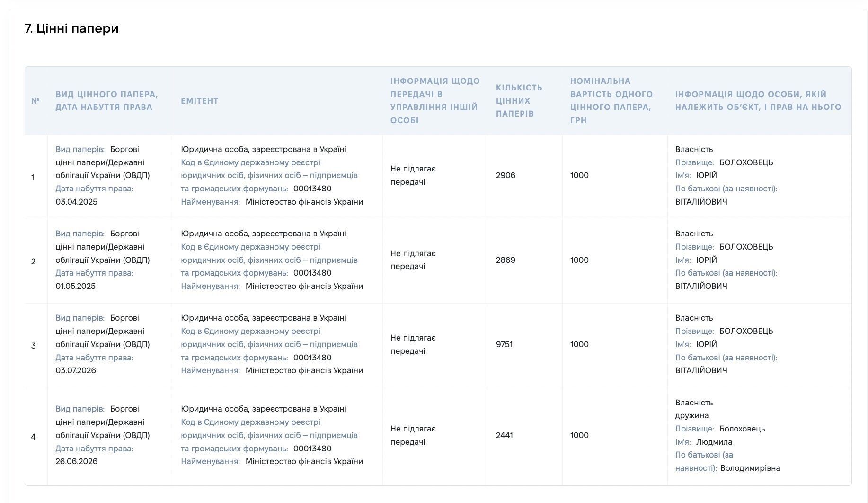Click the securities quantity 2906
Image resolution: width=868 pixels, height=503 pixels.
tap(505, 175)
